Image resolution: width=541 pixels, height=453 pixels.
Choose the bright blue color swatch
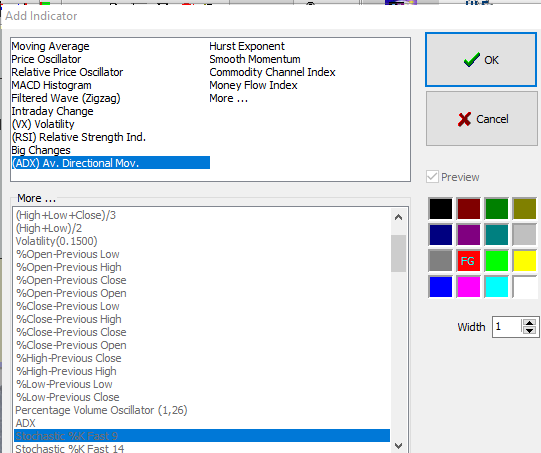tap(440, 286)
